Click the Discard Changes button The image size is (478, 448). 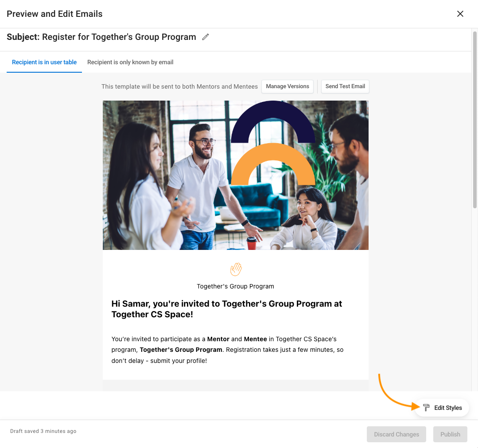point(396,434)
